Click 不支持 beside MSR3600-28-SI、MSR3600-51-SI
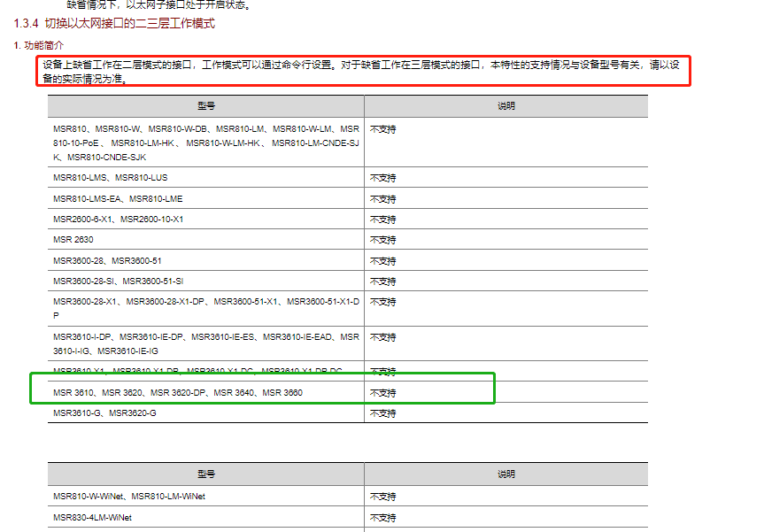The width and height of the screenshot is (764, 532). [x=383, y=281]
